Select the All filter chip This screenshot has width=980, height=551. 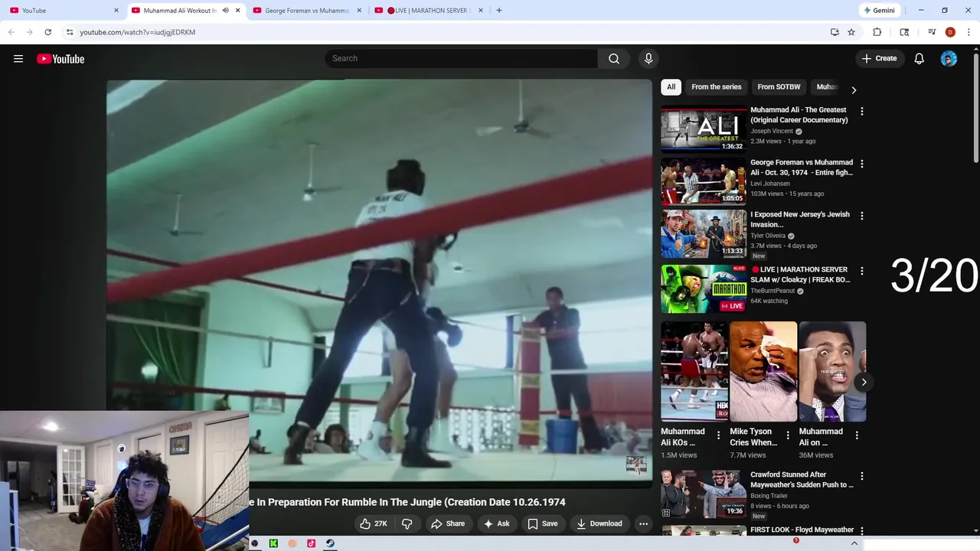click(671, 87)
